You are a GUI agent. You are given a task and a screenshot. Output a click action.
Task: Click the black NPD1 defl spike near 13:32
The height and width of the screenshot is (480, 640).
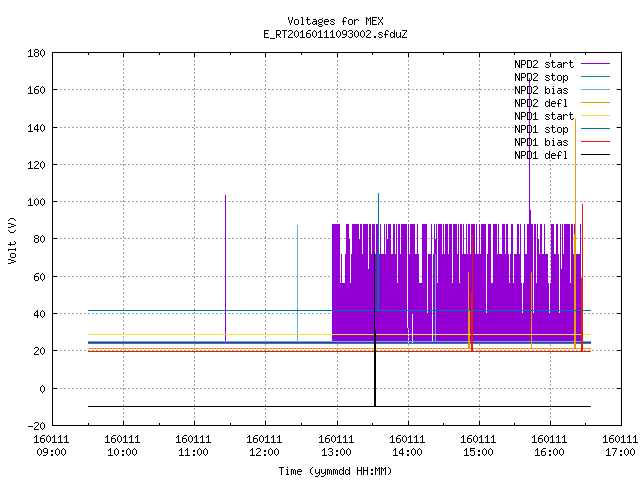tap(375, 330)
